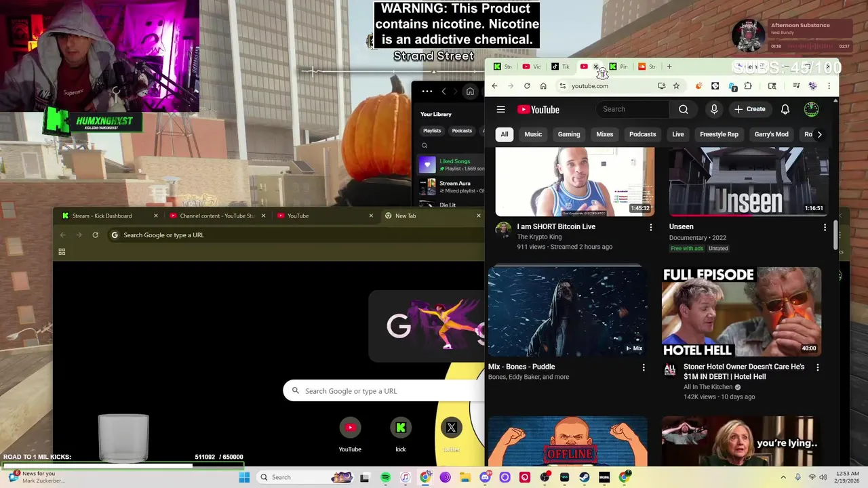Select the Garry's Mod filter chip
Image resolution: width=868 pixels, height=488 pixels.
pyautogui.click(x=772, y=134)
